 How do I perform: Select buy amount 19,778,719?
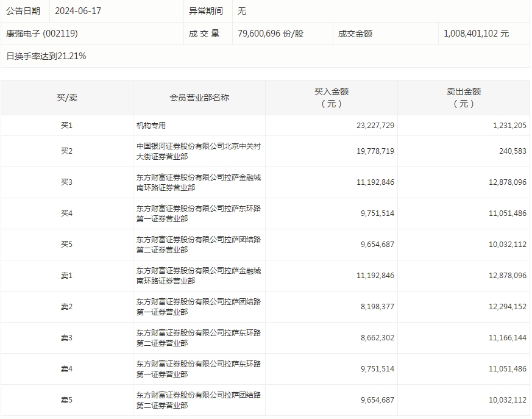pyautogui.click(x=375, y=151)
